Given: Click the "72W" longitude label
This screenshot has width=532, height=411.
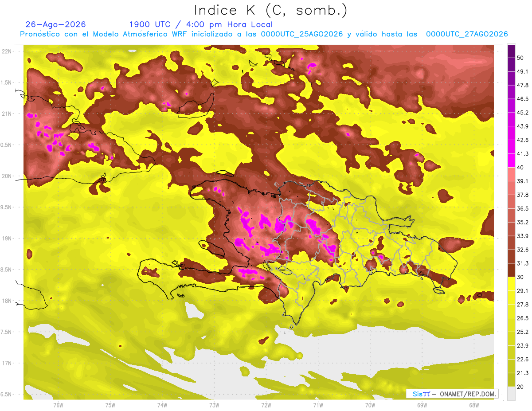Looking at the screenshot, I should [x=266, y=405].
